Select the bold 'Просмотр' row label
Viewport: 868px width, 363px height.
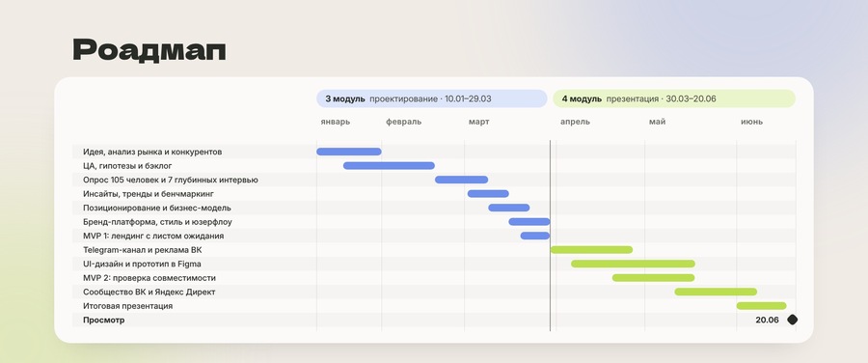click(x=104, y=320)
